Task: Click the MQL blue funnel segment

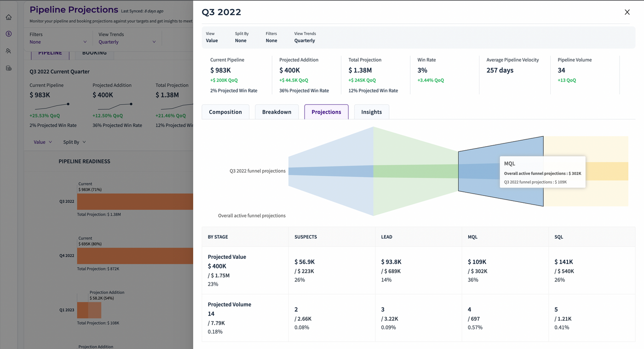Action: (501, 171)
